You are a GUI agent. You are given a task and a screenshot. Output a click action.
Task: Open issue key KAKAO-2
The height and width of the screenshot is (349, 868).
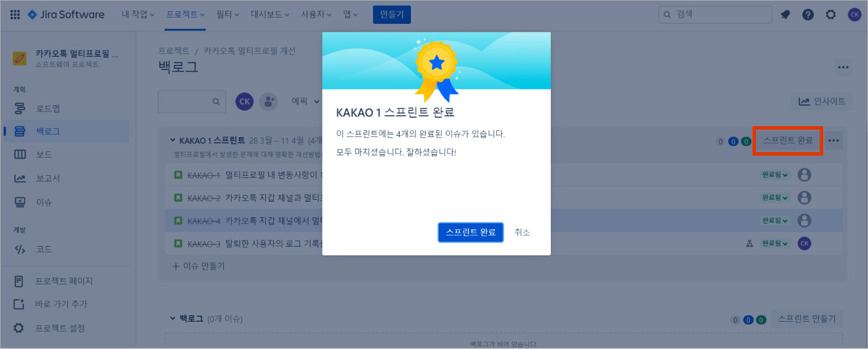tap(204, 198)
